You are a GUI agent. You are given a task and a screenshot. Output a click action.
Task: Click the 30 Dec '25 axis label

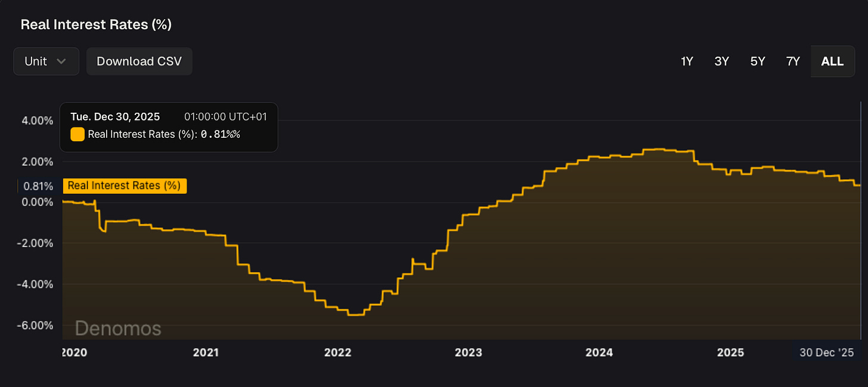[x=827, y=352]
